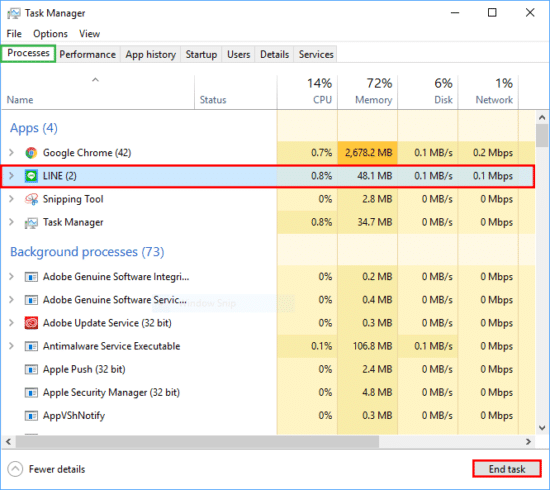Viewport: 550px width, 490px height.
Task: Click the green LINE app icon
Action: (x=31, y=176)
